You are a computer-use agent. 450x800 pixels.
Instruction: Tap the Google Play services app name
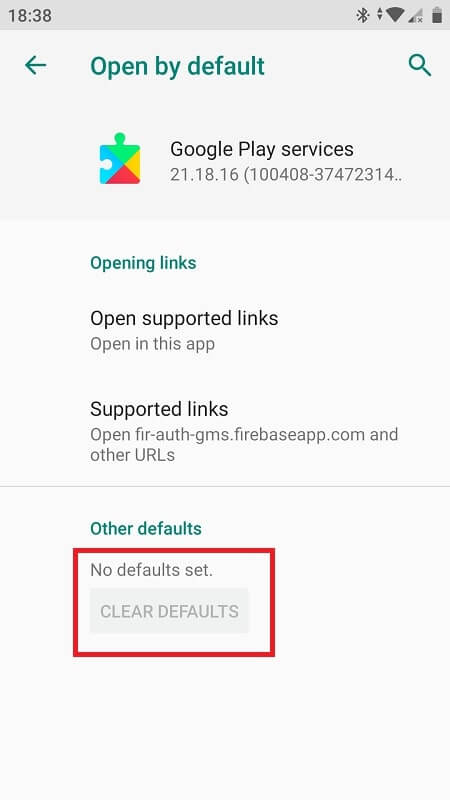pyautogui.click(x=262, y=149)
